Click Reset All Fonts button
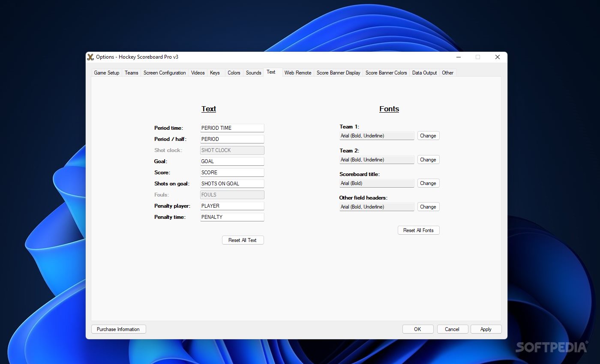 [419, 230]
